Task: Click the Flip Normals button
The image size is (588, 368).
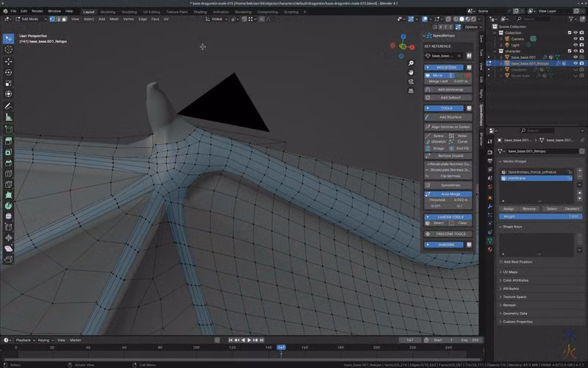Action: [x=448, y=176]
